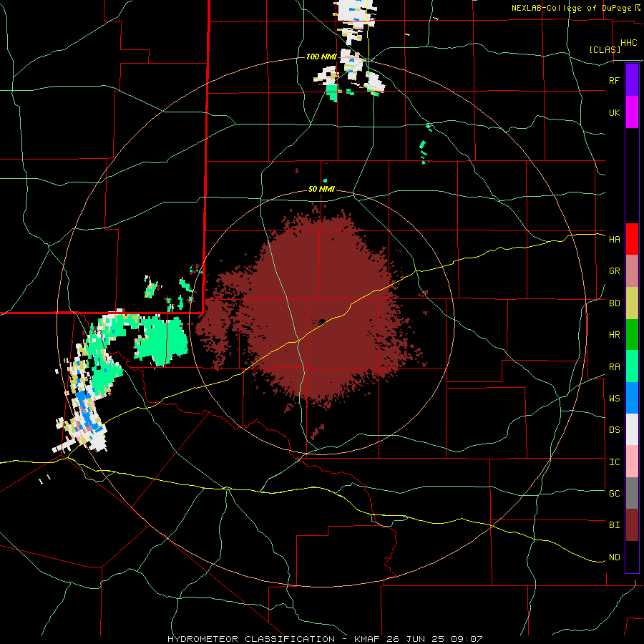The height and width of the screenshot is (644, 644).
Task: Click the BI dark red legend swatch
Action: (632, 525)
